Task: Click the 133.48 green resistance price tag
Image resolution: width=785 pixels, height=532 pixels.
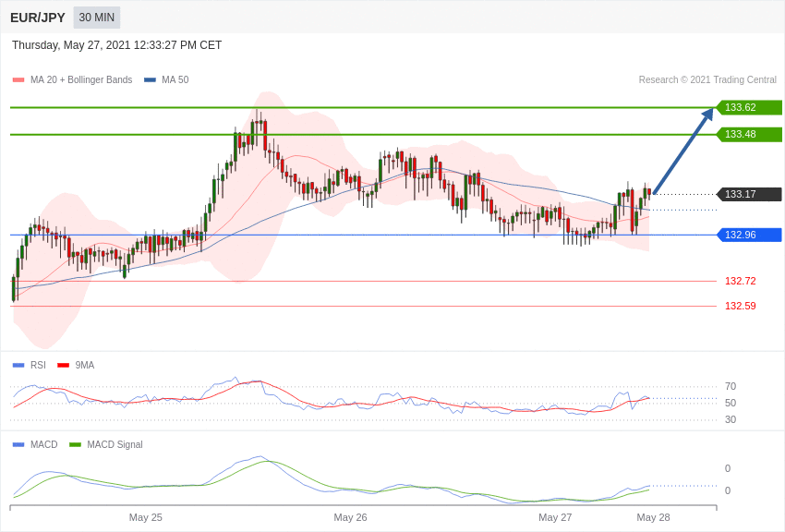Action: [749, 134]
